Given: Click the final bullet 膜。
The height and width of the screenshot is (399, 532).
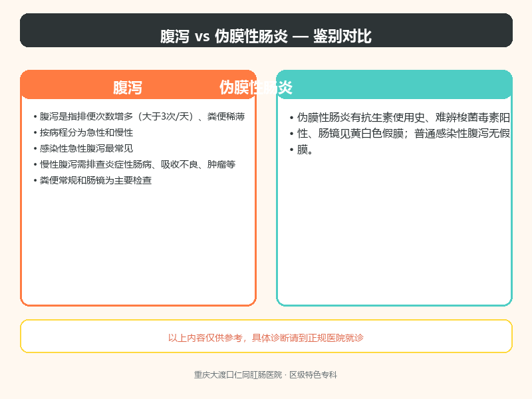Looking at the screenshot, I should [301, 149].
